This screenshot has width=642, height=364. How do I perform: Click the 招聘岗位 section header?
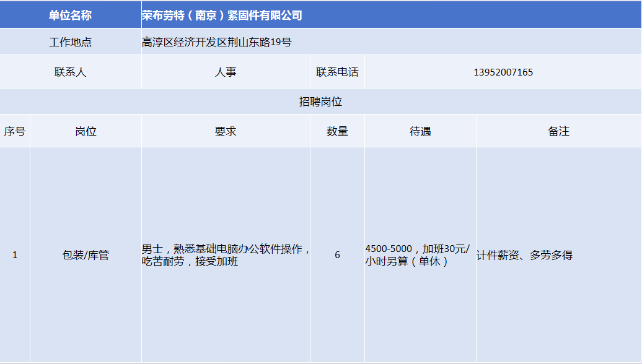click(x=320, y=102)
